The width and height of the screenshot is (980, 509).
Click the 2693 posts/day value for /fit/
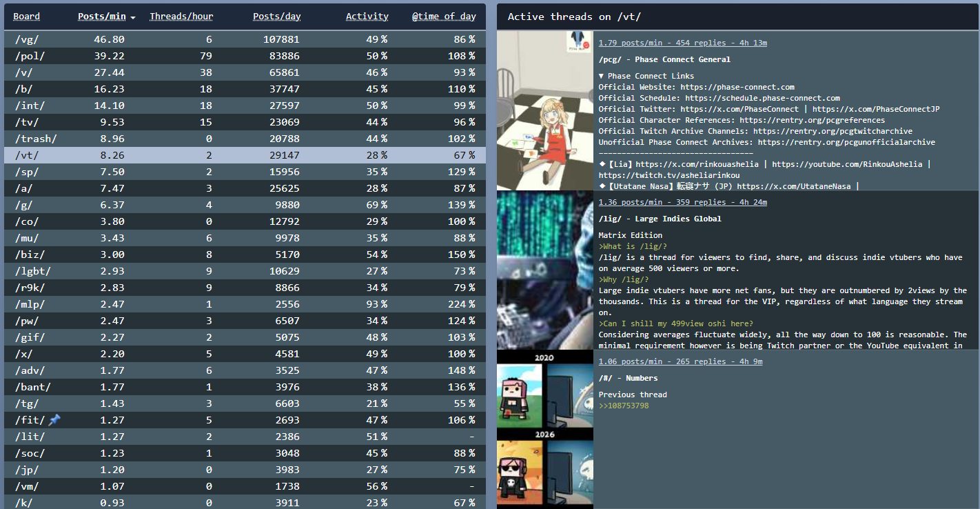[287, 420]
